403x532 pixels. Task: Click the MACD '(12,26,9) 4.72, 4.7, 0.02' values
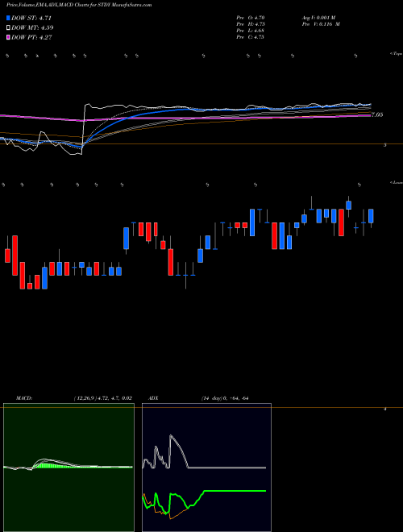(103, 398)
